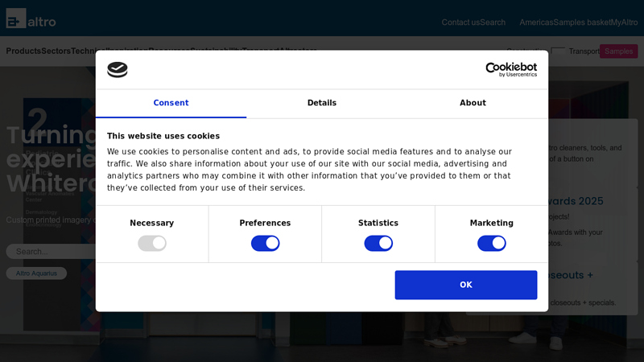Switch to the Details tab

point(322,103)
